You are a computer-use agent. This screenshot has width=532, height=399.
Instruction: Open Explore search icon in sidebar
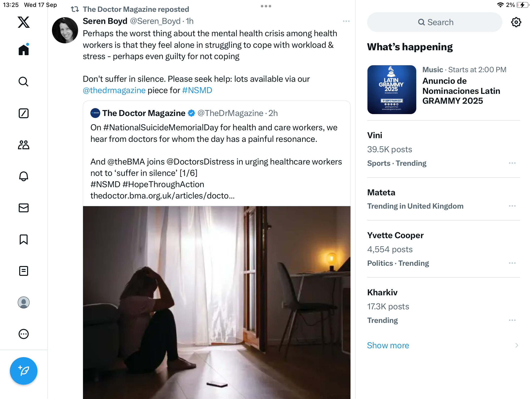pos(24,82)
